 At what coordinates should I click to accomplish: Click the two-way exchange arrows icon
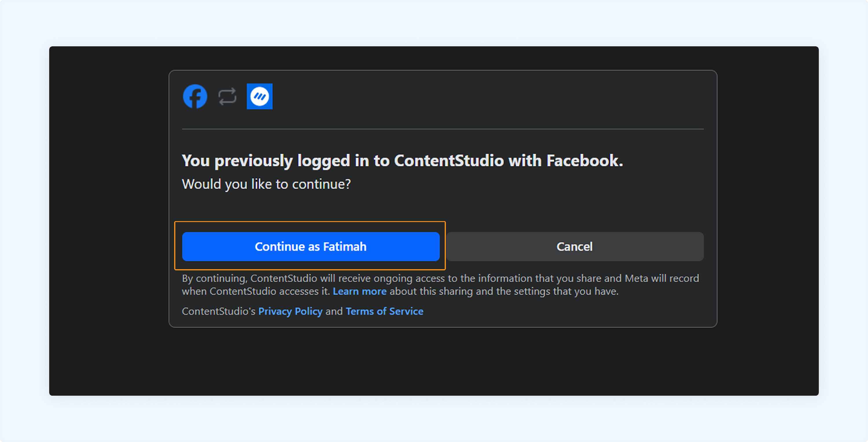click(x=227, y=97)
